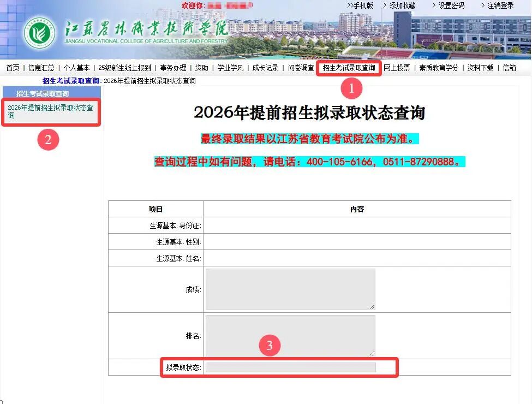This screenshot has height=404, width=532.
Task: Open the 网上投票 menu item
Action: [x=397, y=68]
